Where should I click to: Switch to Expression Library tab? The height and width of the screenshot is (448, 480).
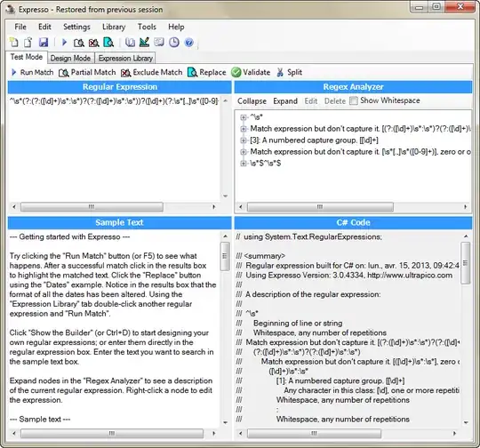(125, 58)
